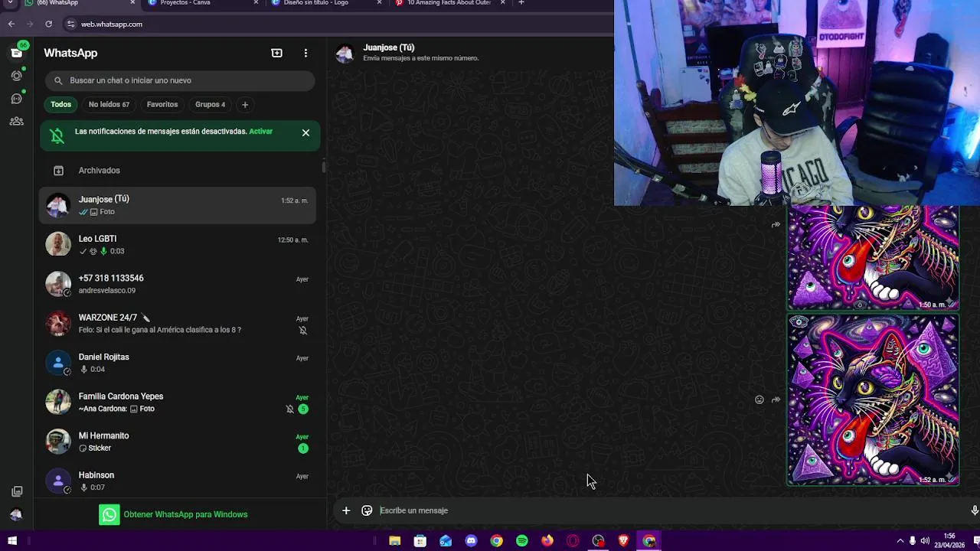Click Obtener WhatsApp para Windows
980x551 pixels.
(x=173, y=514)
